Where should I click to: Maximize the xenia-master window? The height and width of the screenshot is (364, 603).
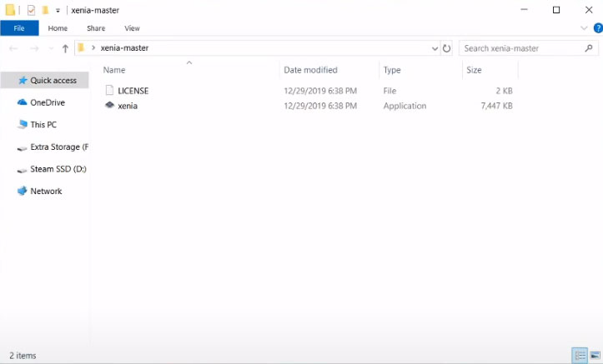click(556, 10)
